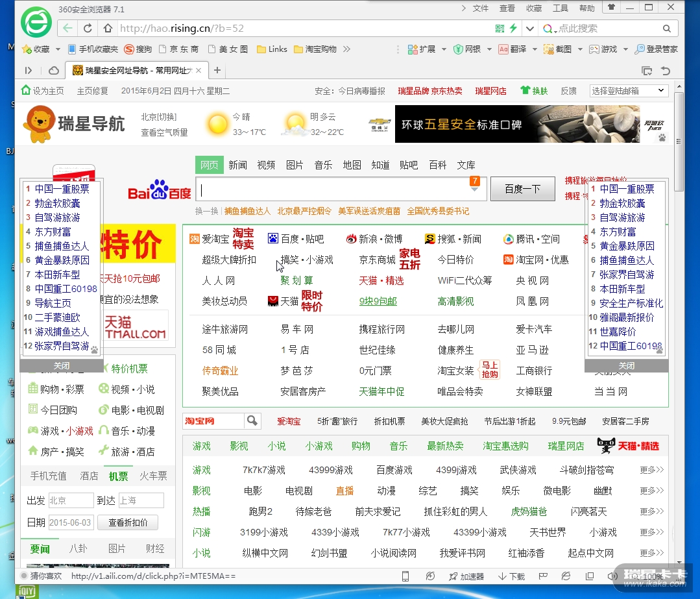The height and width of the screenshot is (599, 700).
Task: Click the 查看折扣价 button
Action: (128, 522)
